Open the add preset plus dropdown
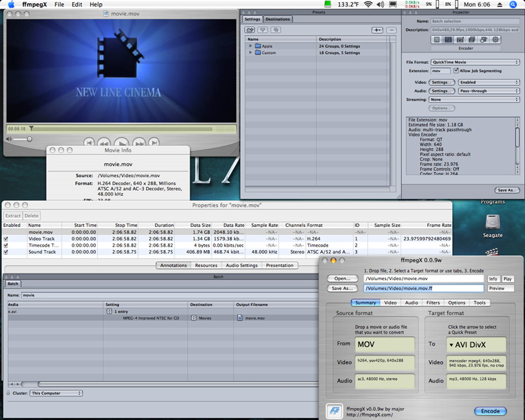Viewport: 525px width, 420px height. (377, 30)
